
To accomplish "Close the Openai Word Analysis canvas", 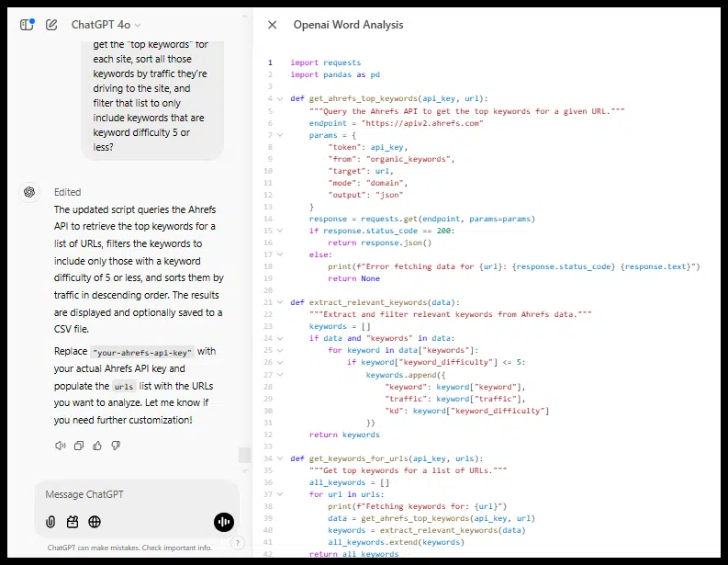I will 273,25.
